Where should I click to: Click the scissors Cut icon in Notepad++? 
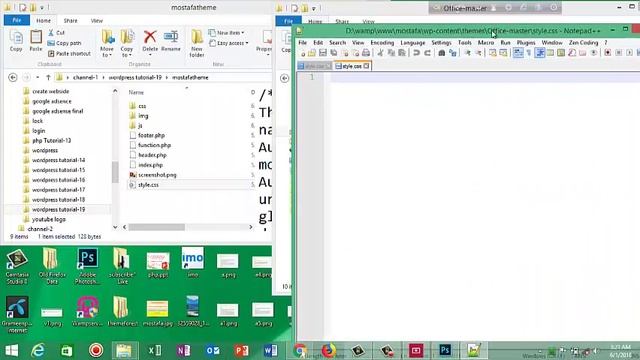pyautogui.click(x=380, y=53)
